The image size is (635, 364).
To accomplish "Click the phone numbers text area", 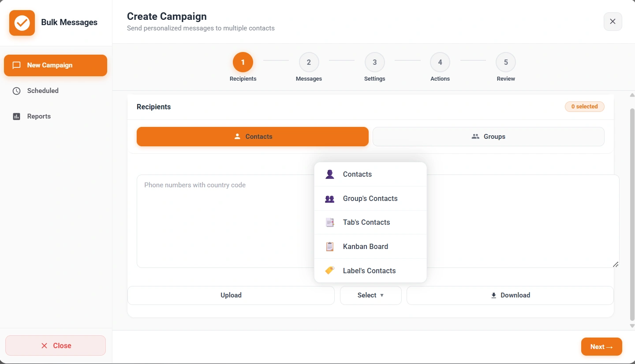I will click(378, 221).
